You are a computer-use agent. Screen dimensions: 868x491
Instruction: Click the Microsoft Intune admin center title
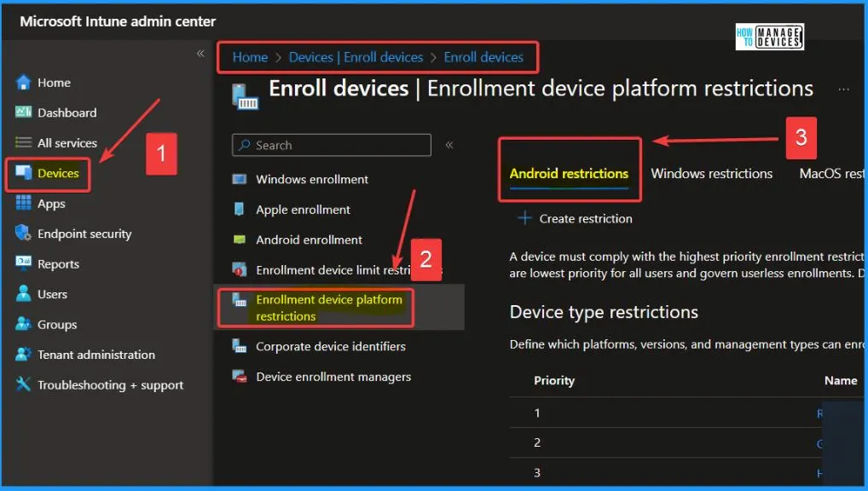[118, 21]
